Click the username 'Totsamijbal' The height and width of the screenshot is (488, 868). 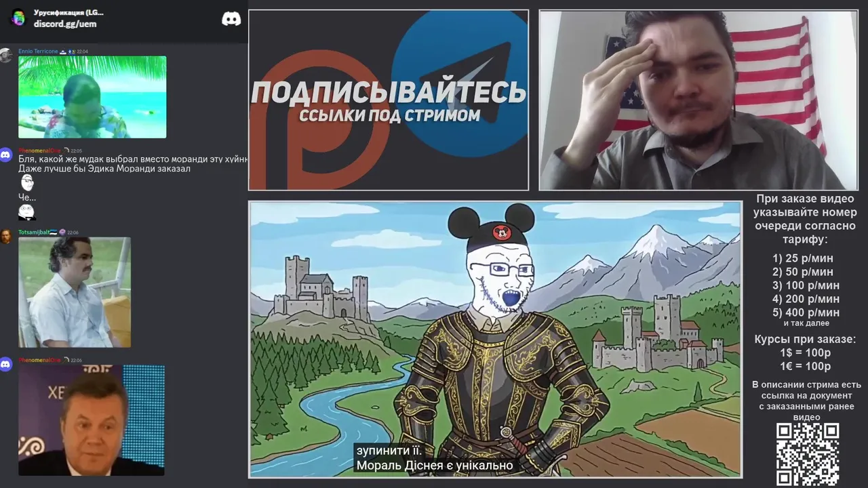tap(34, 232)
